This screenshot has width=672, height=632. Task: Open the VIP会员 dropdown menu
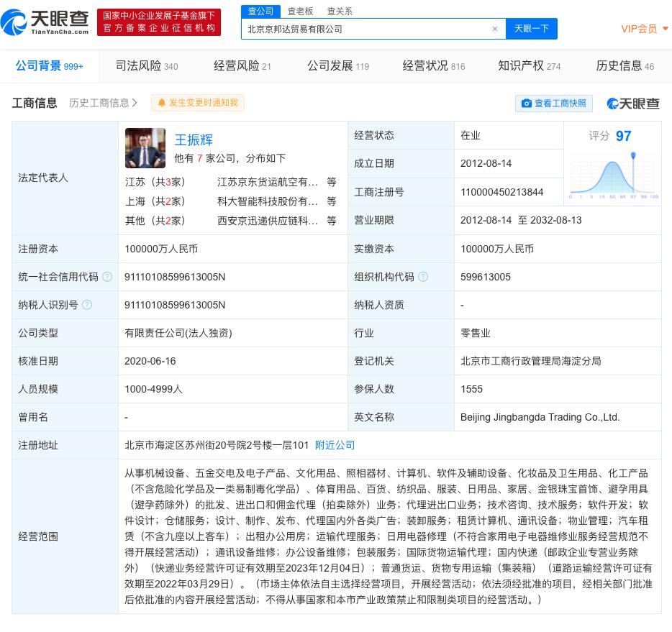[x=645, y=29]
